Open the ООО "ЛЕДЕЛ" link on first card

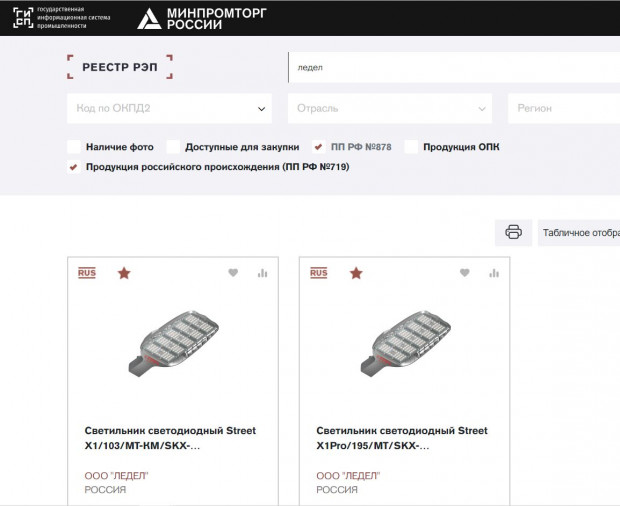pos(116,475)
